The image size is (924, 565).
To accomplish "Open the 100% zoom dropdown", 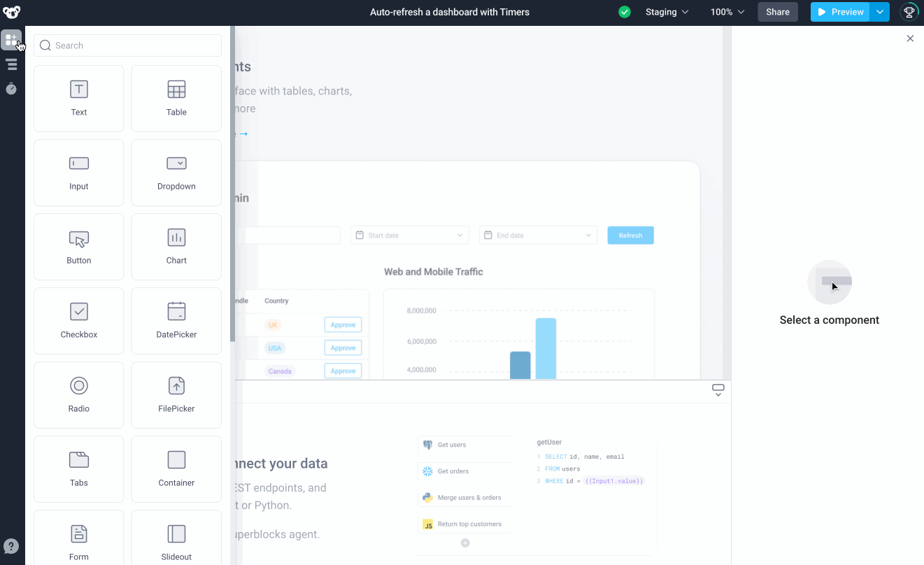I will 727,12.
